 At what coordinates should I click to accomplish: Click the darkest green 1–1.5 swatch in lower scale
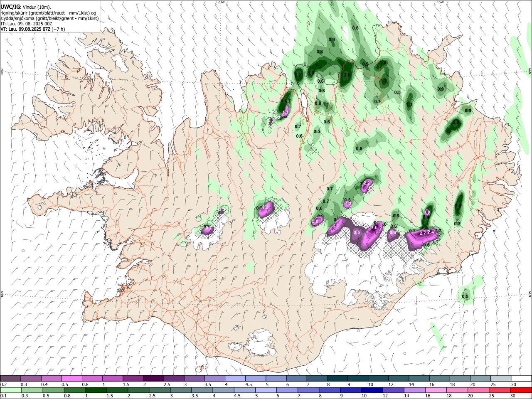(95, 390)
